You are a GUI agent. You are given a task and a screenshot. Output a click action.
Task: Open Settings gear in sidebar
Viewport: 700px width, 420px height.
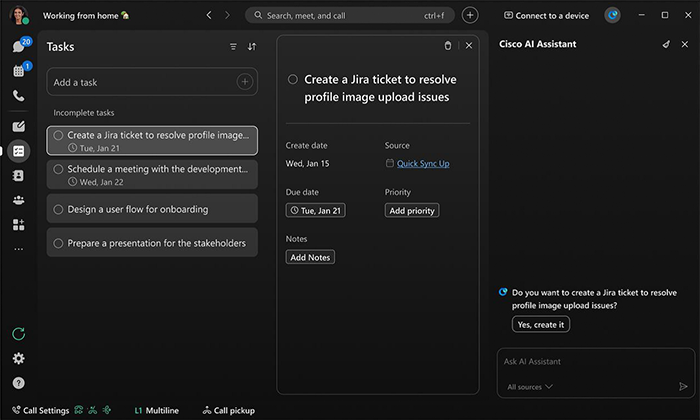tap(18, 358)
